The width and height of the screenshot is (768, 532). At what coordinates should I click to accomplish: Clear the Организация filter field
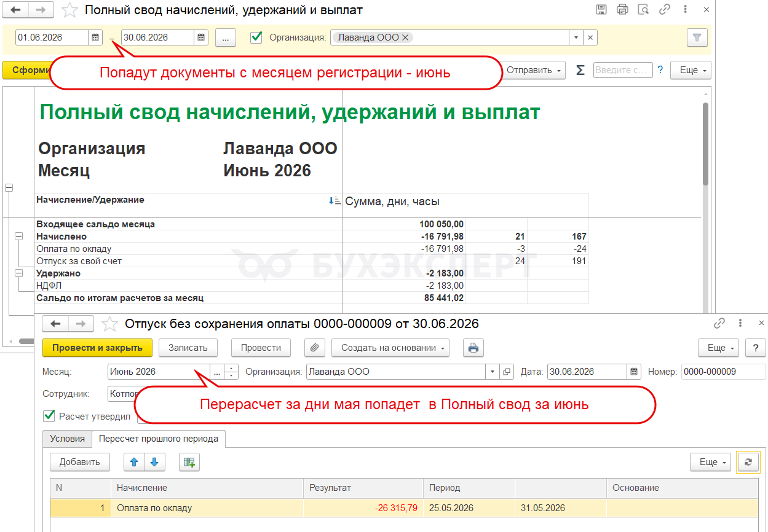590,37
